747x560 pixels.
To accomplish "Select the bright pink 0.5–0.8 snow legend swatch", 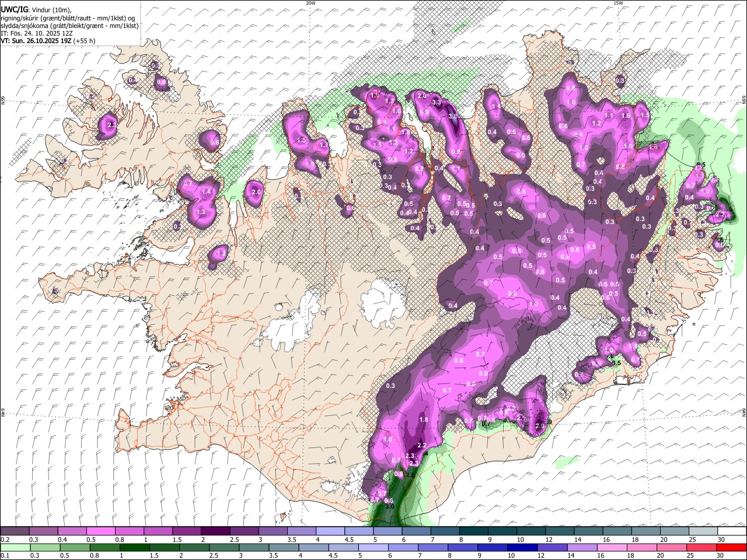I will pyautogui.click(x=100, y=531).
